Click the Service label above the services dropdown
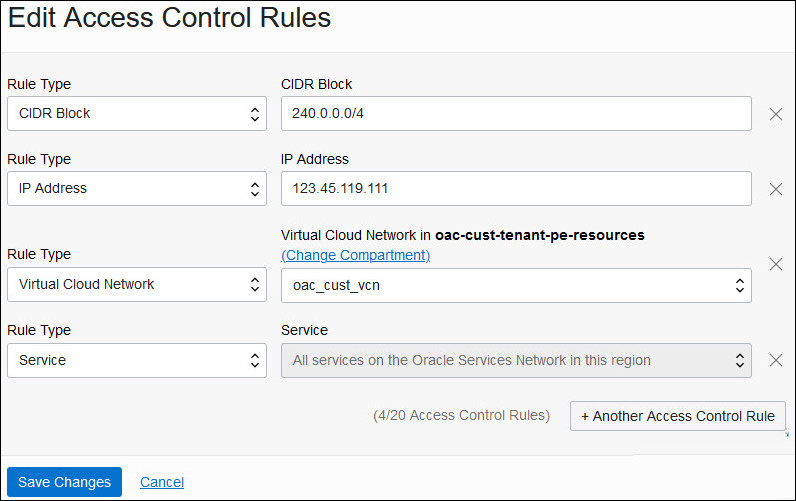 click(304, 330)
